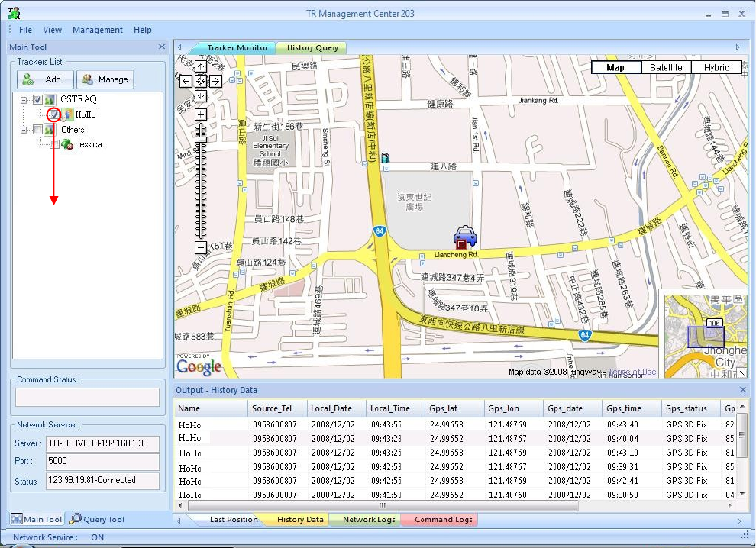Click the gas station icon on the map
Screen dimensions: 756x548
point(385,157)
